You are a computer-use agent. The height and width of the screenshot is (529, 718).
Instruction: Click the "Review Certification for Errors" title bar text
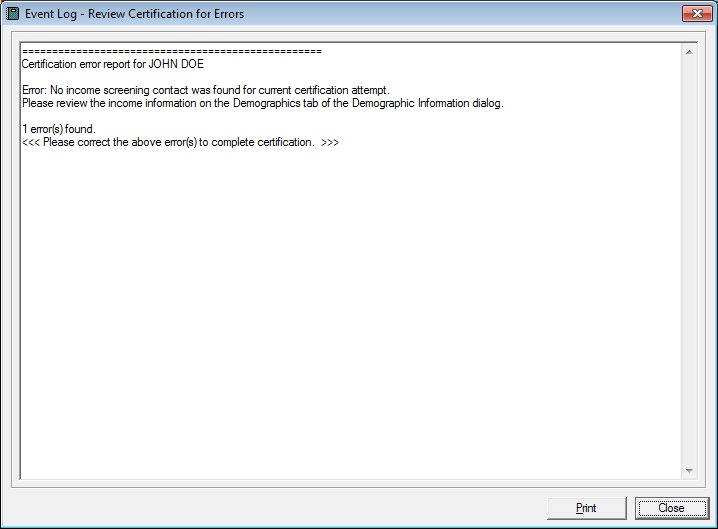168,14
